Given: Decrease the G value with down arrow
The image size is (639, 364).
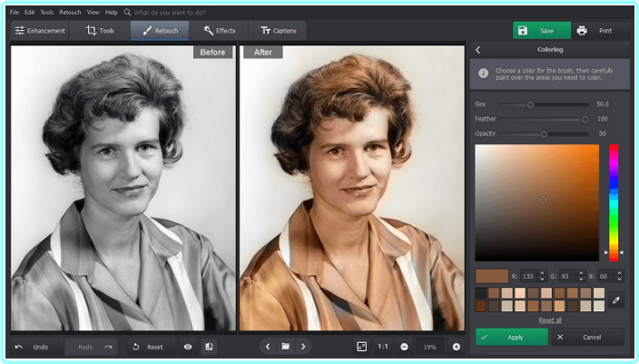Looking at the screenshot, I should (581, 280).
